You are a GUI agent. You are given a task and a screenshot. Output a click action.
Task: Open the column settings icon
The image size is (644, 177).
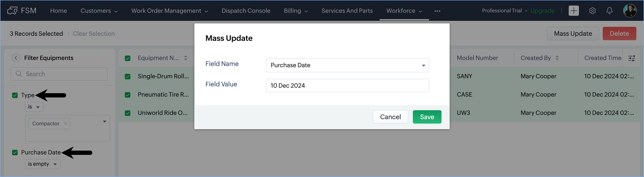coord(631,58)
